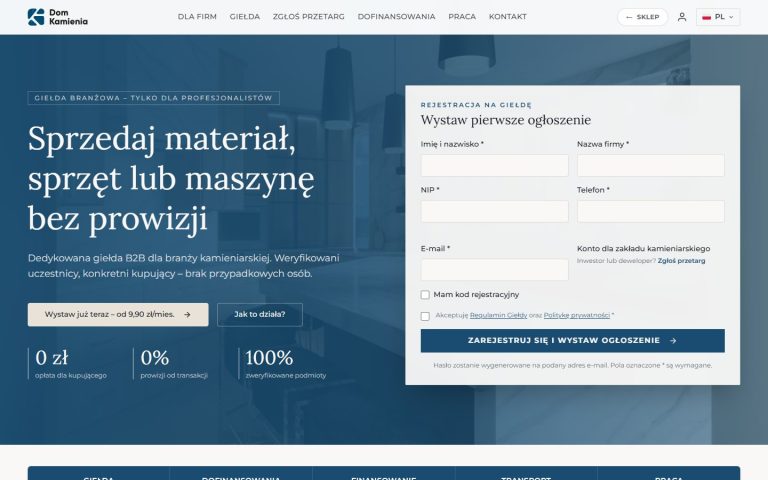Follow the Zgłoś przetarg link in form
This screenshot has width=768, height=480.
click(681, 261)
